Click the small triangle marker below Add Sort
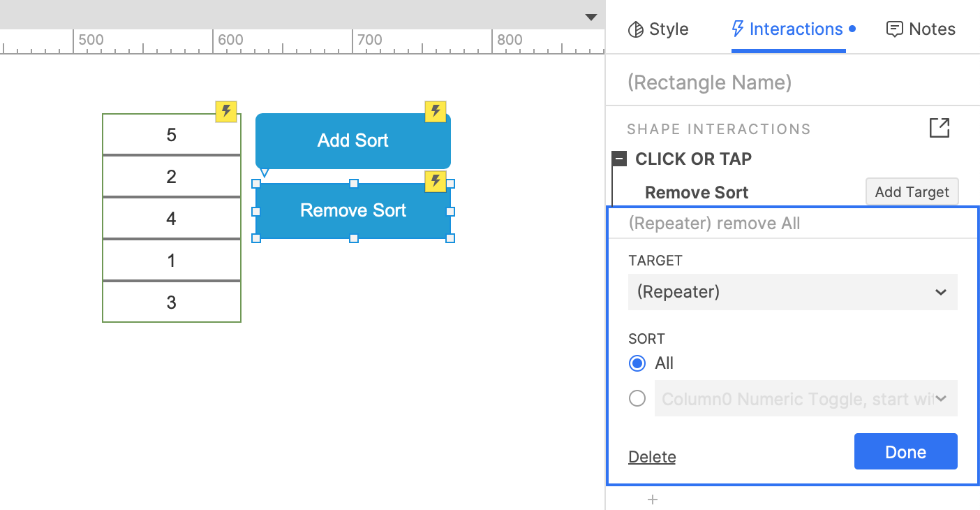The image size is (980, 510). 264,172
